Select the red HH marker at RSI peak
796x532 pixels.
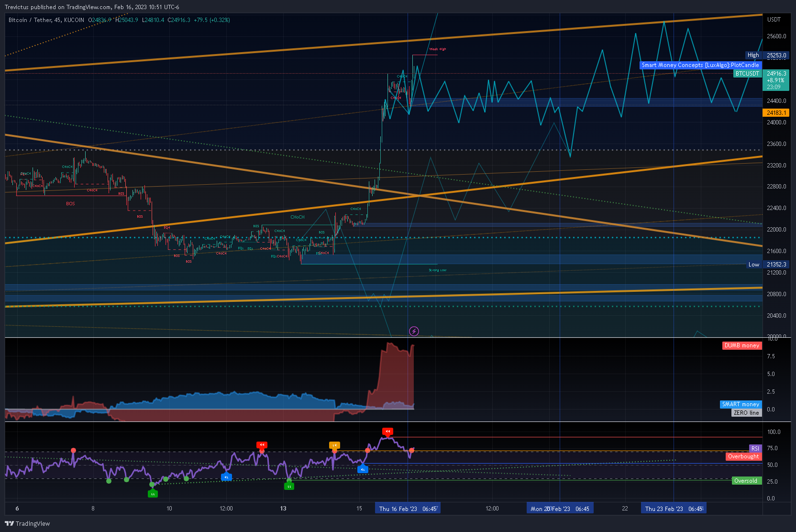[387, 432]
